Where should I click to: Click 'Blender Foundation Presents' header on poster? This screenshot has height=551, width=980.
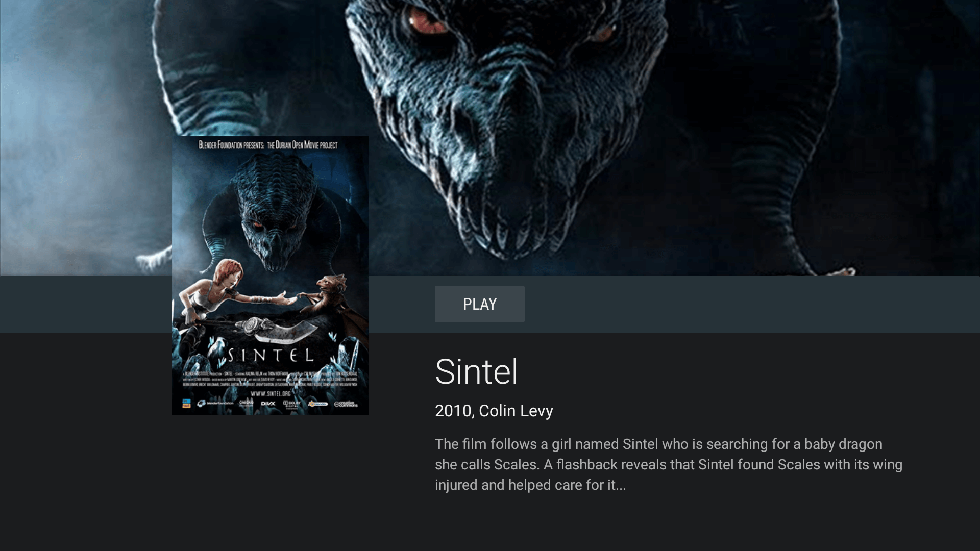[232, 145]
